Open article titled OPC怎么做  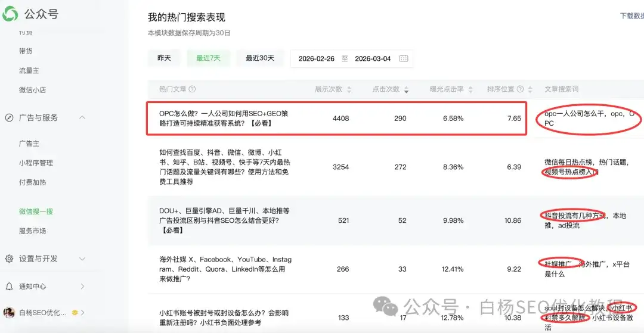(224, 118)
